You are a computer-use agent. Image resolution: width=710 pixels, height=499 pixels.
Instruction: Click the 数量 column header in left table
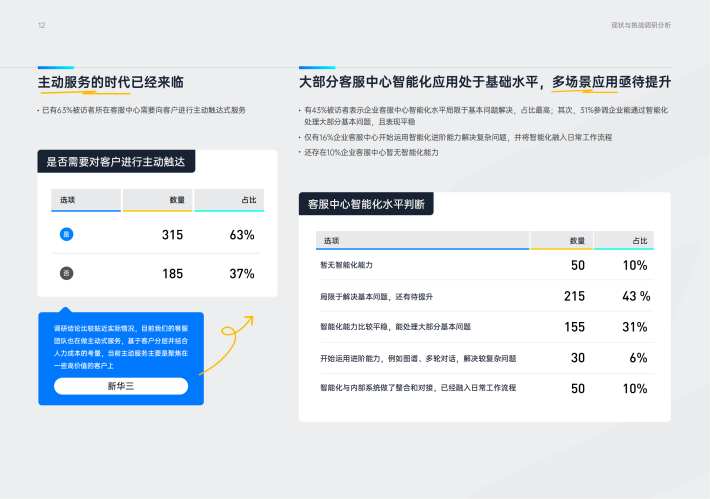(x=177, y=201)
